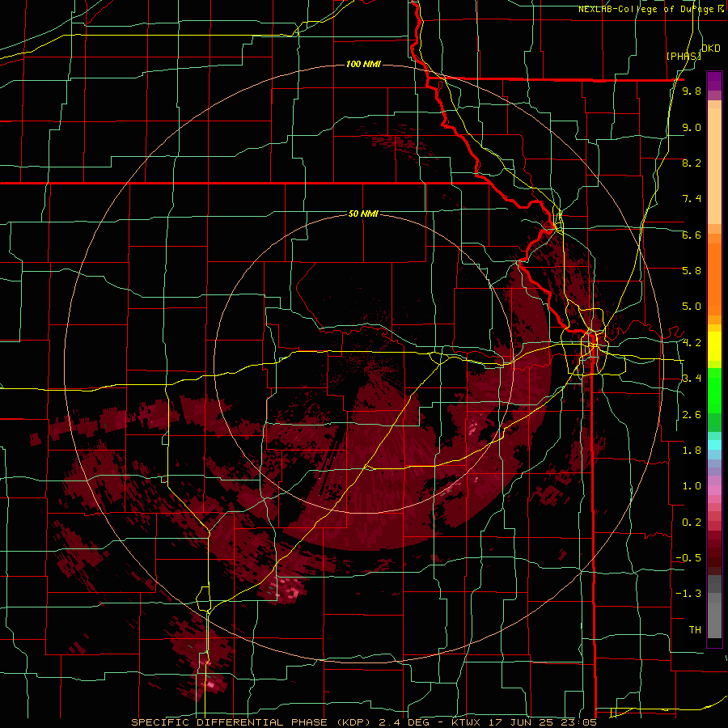Viewport: 728px width, 728px height.
Task: Click the 3.4 value on the color scale
Action: [x=692, y=379]
